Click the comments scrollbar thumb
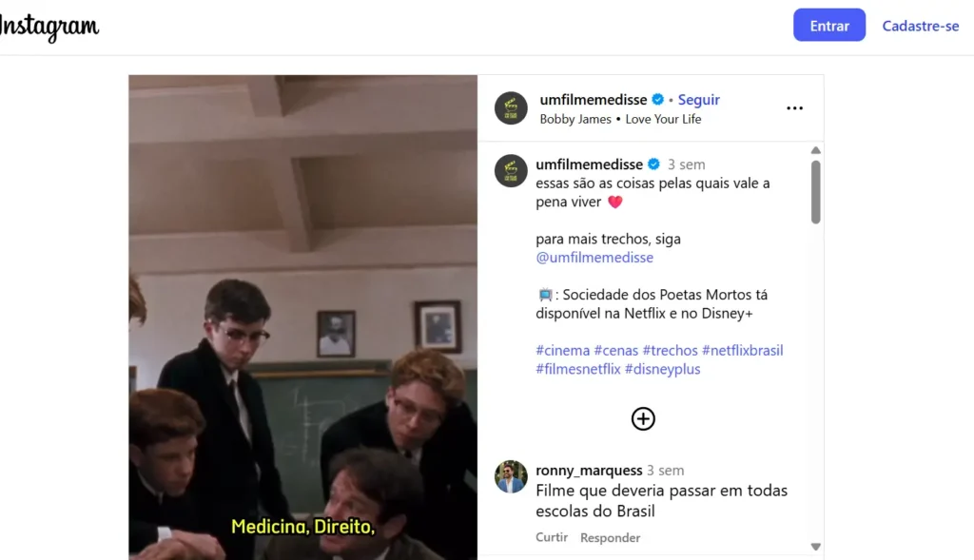The height and width of the screenshot is (560, 974). (x=815, y=192)
